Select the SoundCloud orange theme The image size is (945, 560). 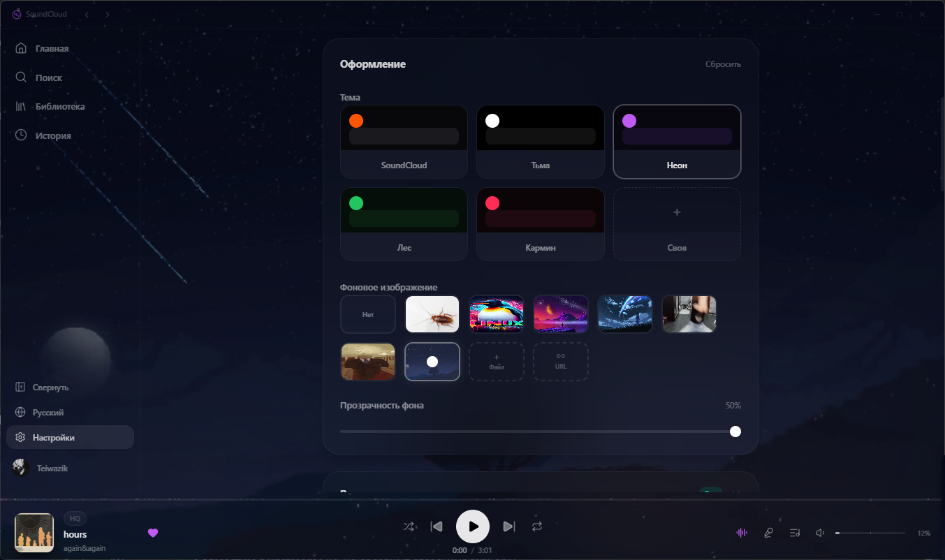404,142
